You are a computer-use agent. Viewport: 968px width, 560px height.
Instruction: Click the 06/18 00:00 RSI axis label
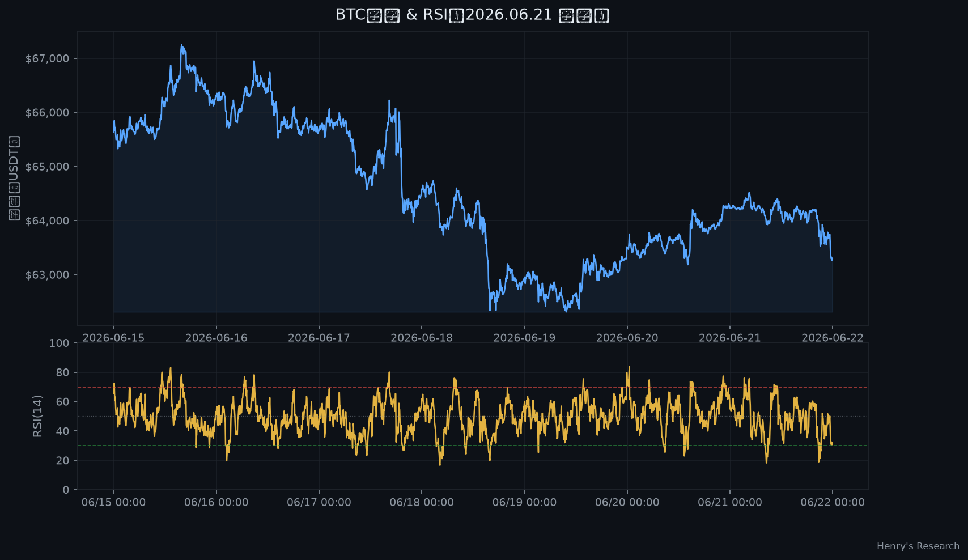(x=422, y=502)
